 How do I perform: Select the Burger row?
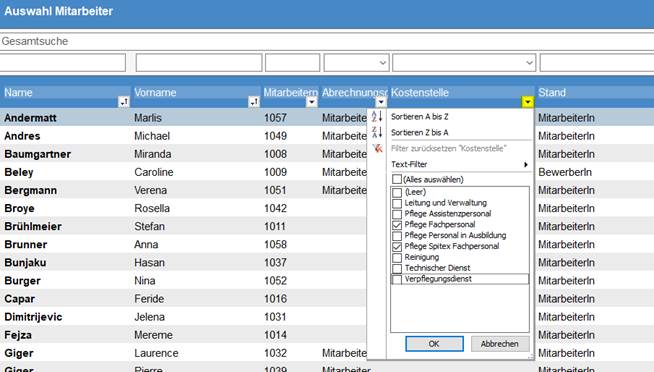click(x=184, y=281)
